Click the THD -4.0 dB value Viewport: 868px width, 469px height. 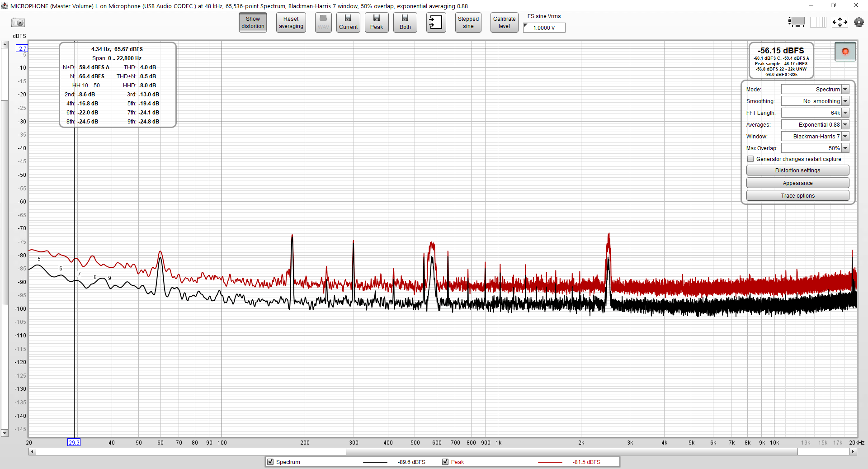pyautogui.click(x=147, y=67)
